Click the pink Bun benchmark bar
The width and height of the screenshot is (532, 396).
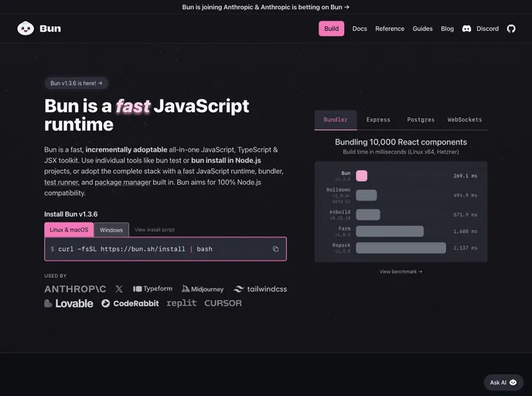click(x=361, y=176)
